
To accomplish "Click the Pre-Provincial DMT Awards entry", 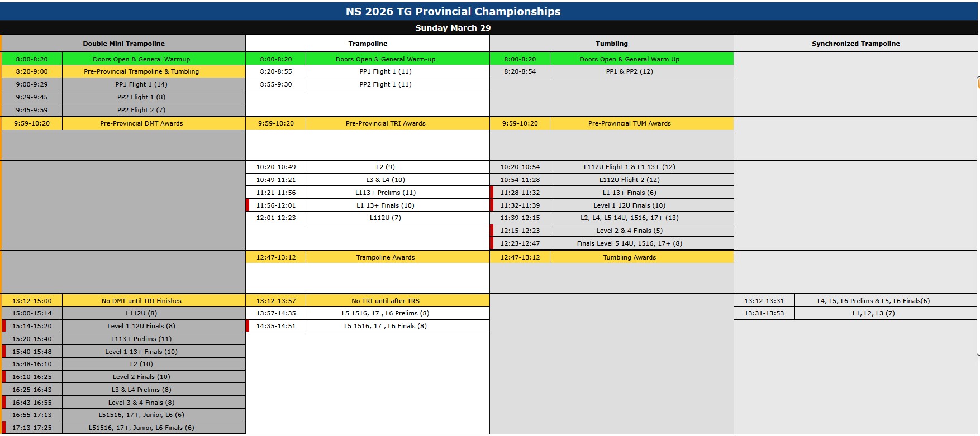I will point(141,123).
